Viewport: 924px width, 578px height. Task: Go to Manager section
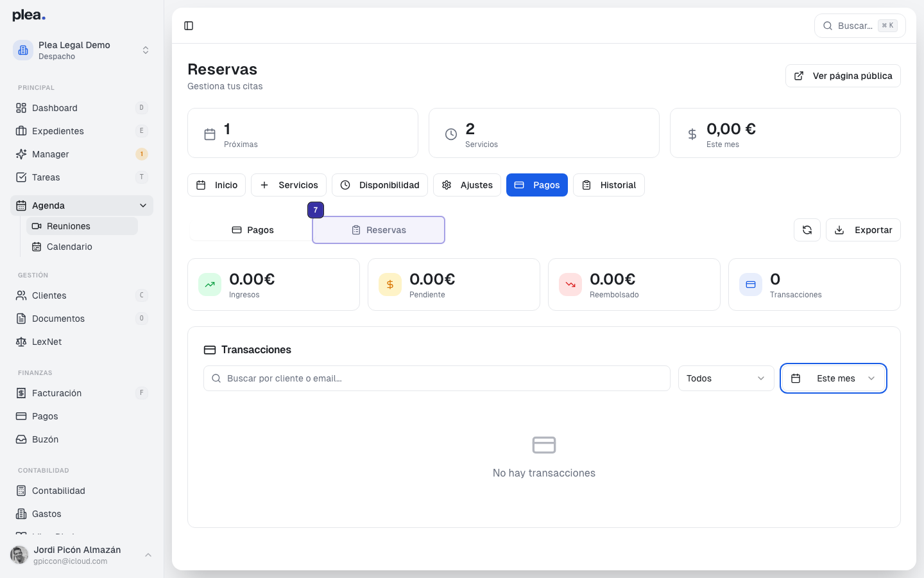click(x=81, y=154)
